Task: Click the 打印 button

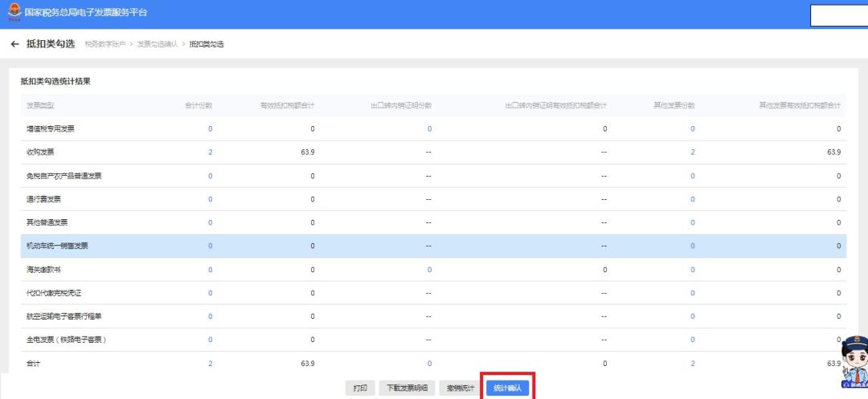Action: click(360, 388)
